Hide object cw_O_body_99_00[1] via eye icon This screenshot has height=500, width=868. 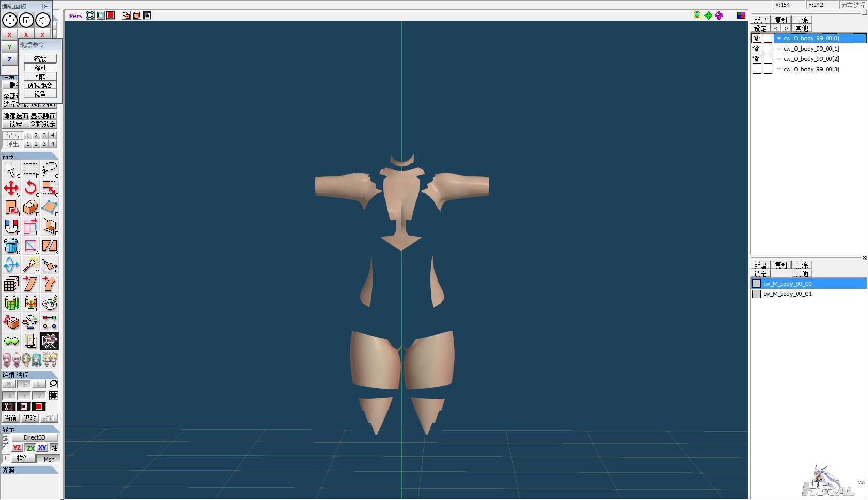coord(757,49)
